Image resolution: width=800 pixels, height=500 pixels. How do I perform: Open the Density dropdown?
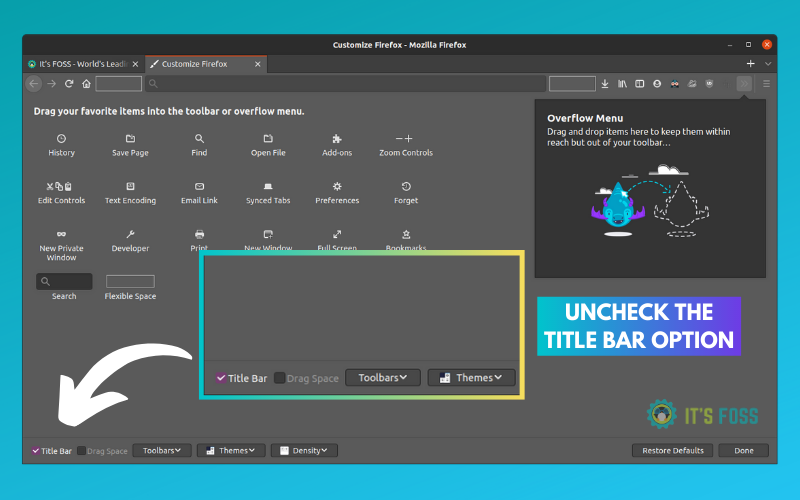pyautogui.click(x=304, y=451)
